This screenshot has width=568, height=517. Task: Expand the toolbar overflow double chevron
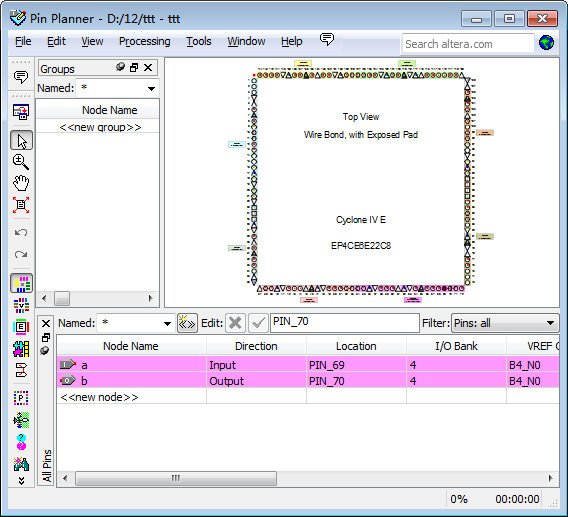pyautogui.click(x=21, y=481)
